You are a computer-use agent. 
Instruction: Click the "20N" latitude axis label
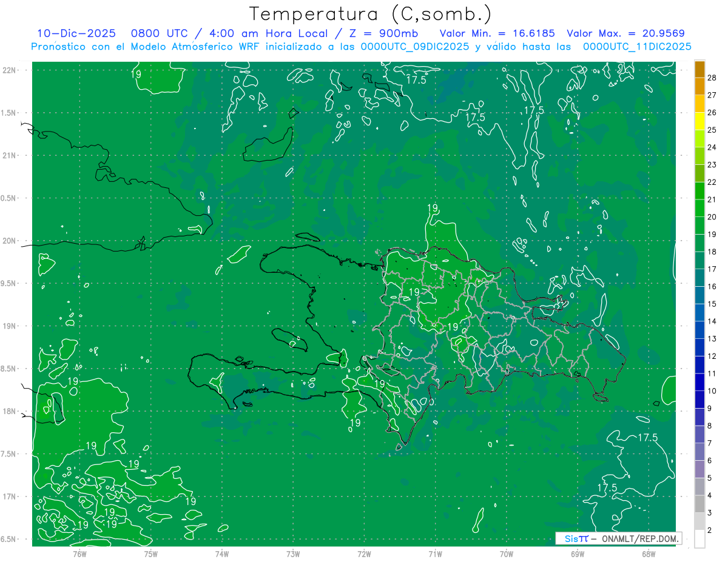(9, 241)
